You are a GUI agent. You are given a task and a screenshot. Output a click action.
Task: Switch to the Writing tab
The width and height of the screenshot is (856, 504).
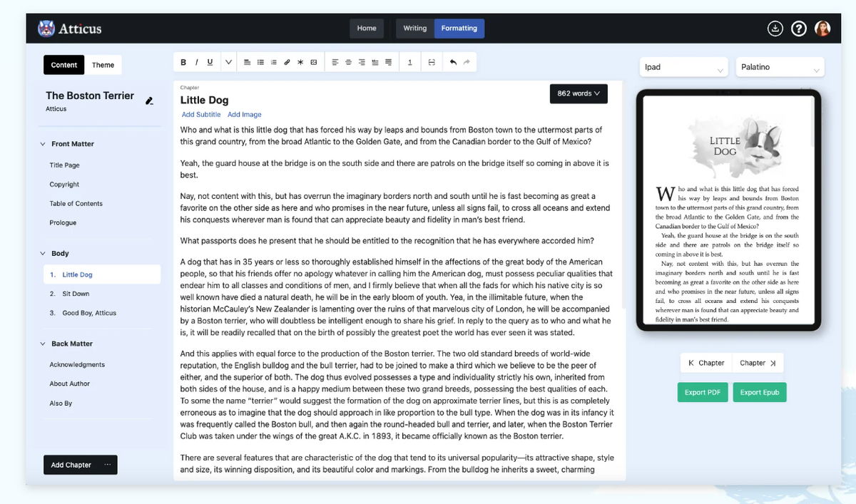click(414, 29)
